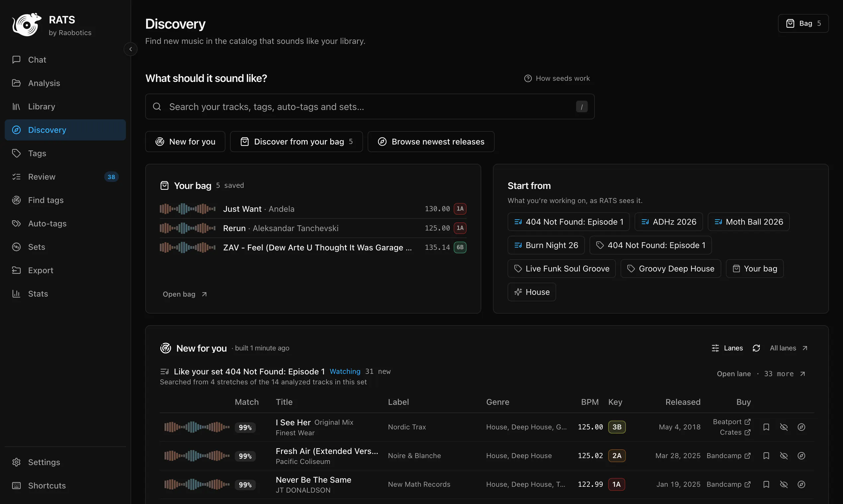Open Shortcuts in the sidebar

[x=65, y=486]
